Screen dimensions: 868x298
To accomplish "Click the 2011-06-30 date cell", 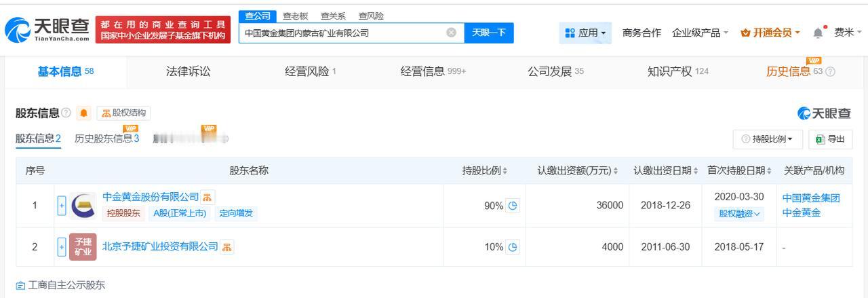I will point(667,247).
